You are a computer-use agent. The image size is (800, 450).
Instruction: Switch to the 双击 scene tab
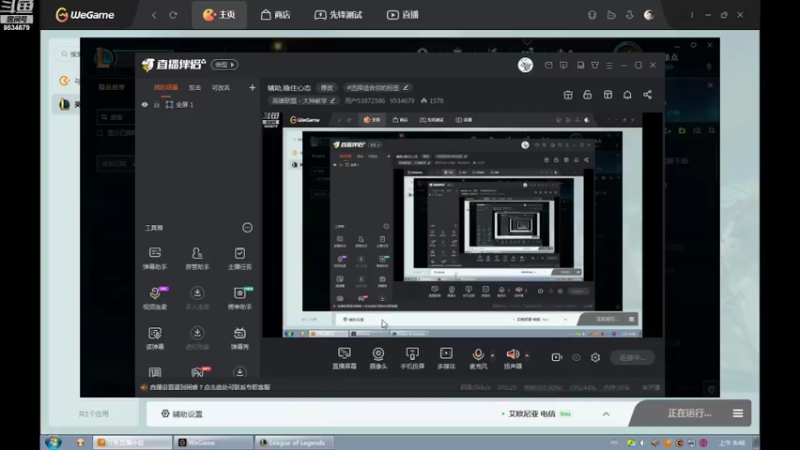point(195,88)
